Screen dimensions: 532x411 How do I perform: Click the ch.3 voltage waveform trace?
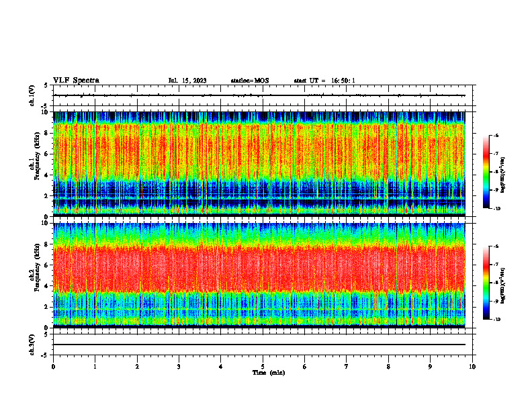tap(259, 345)
